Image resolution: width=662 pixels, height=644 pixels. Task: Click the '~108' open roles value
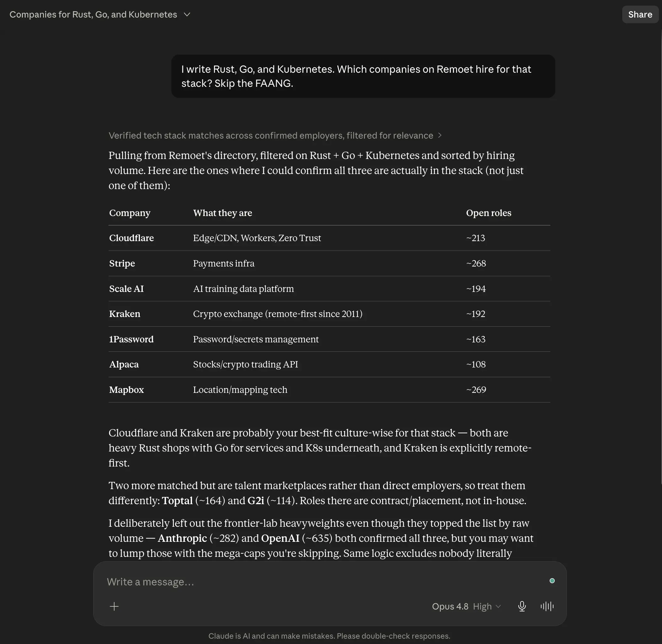click(476, 364)
